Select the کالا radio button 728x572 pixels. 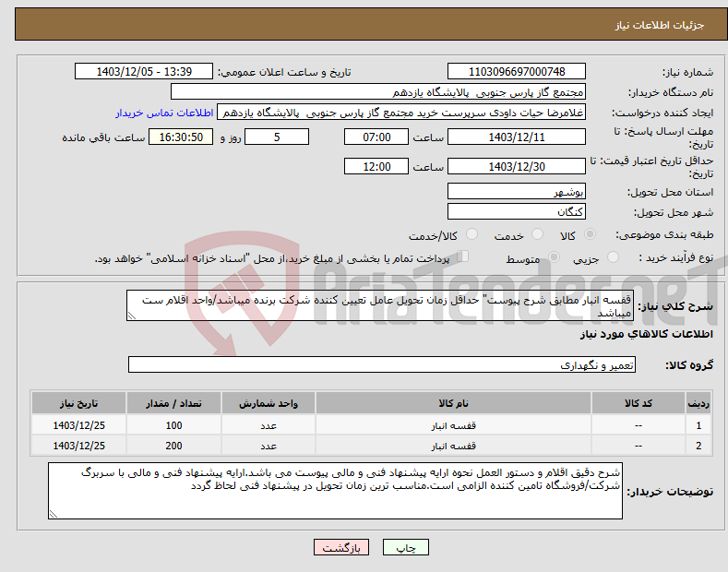click(590, 234)
